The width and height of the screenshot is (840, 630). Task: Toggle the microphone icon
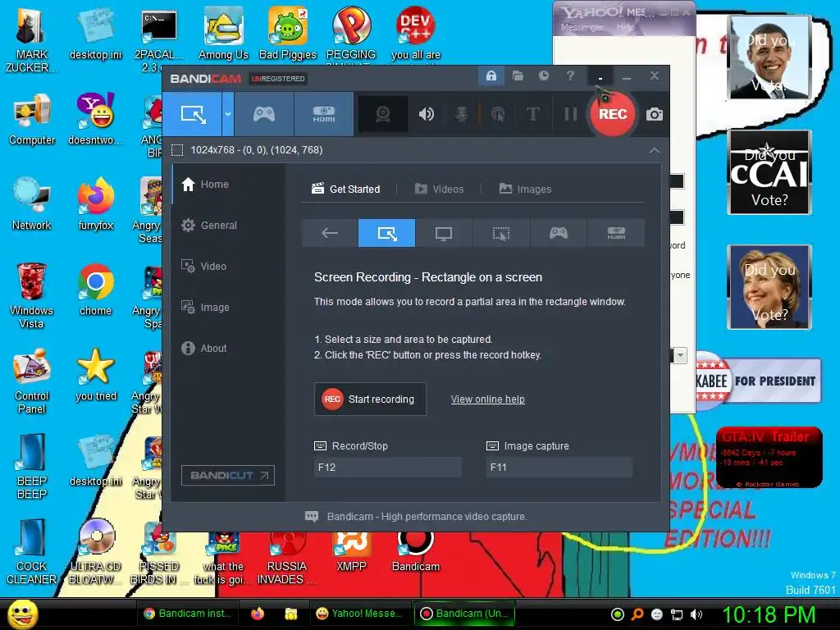click(461, 113)
